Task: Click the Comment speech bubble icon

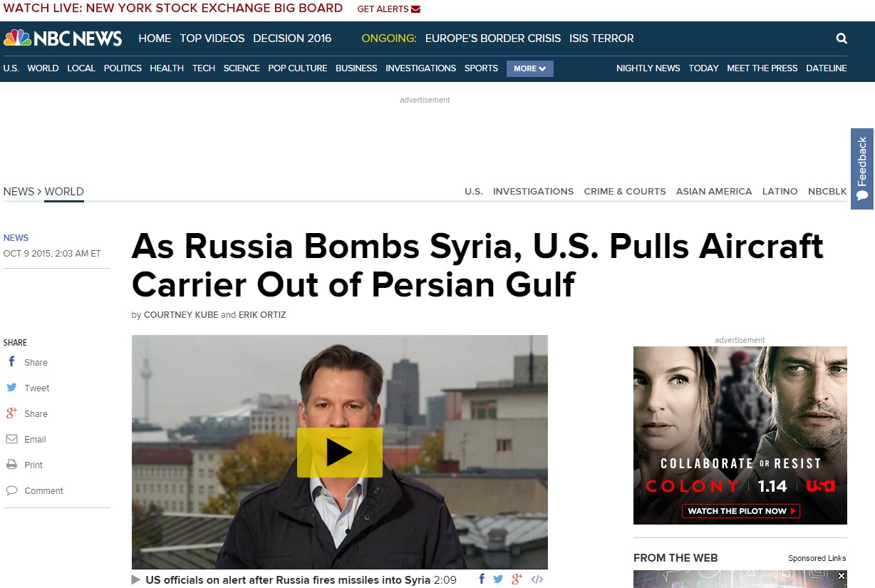Action: (11, 490)
